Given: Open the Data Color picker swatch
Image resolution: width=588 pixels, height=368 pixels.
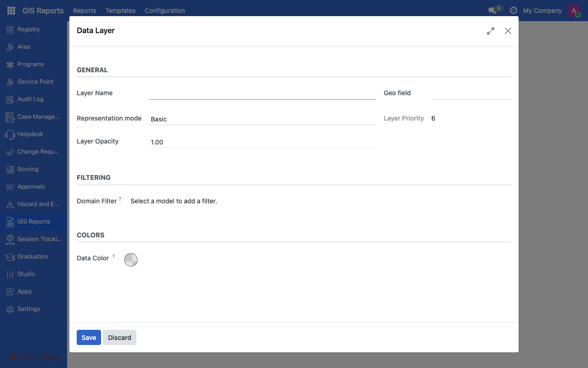Looking at the screenshot, I should click(x=131, y=260).
